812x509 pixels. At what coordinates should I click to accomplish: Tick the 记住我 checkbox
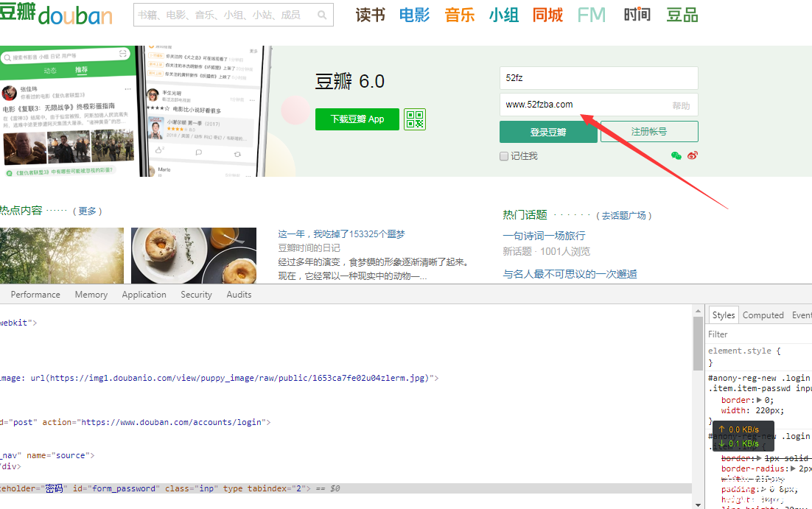coord(504,156)
